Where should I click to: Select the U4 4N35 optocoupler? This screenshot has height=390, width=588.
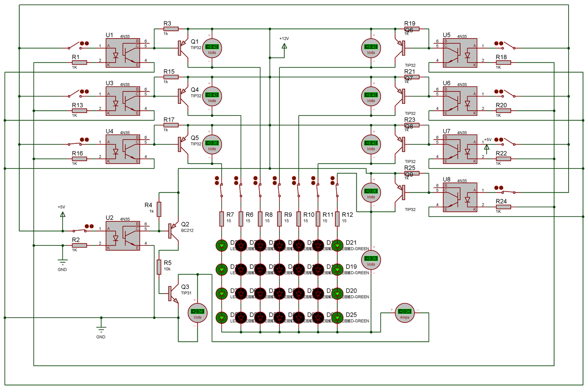click(123, 149)
